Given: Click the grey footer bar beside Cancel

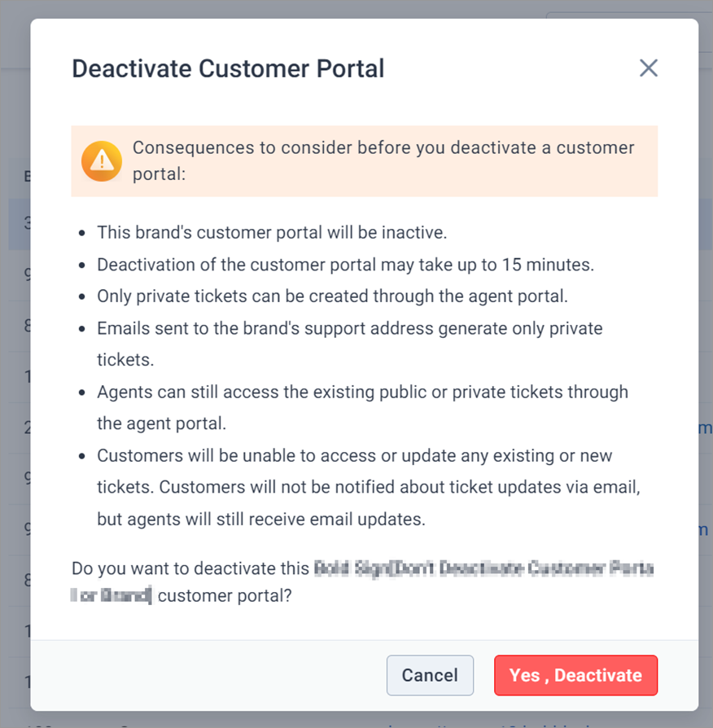Looking at the screenshot, I should [x=209, y=675].
